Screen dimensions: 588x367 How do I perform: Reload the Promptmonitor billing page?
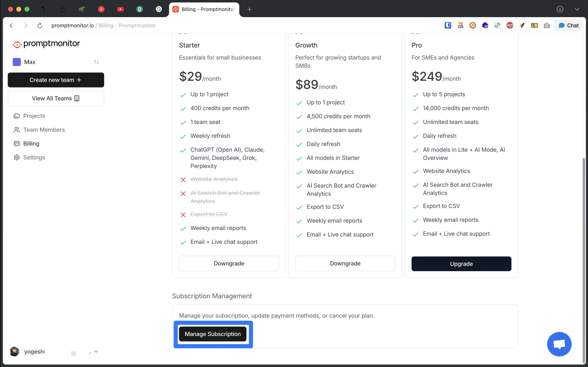[x=40, y=25]
